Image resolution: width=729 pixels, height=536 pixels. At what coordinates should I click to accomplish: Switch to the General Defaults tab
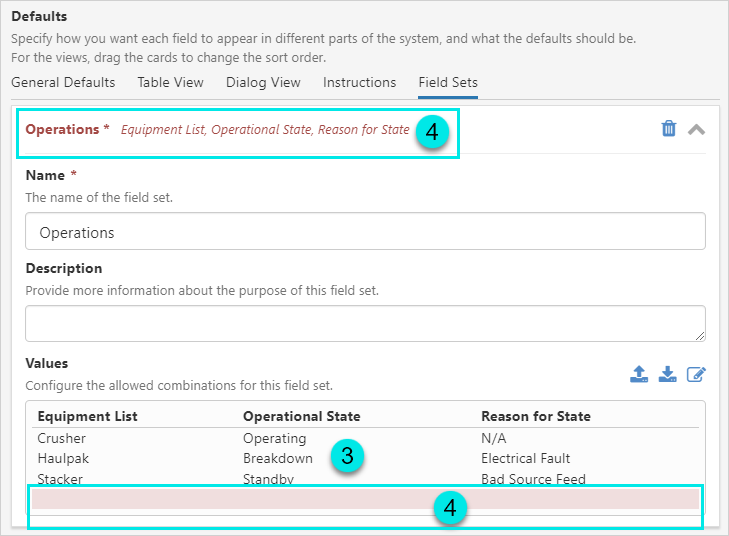63,83
